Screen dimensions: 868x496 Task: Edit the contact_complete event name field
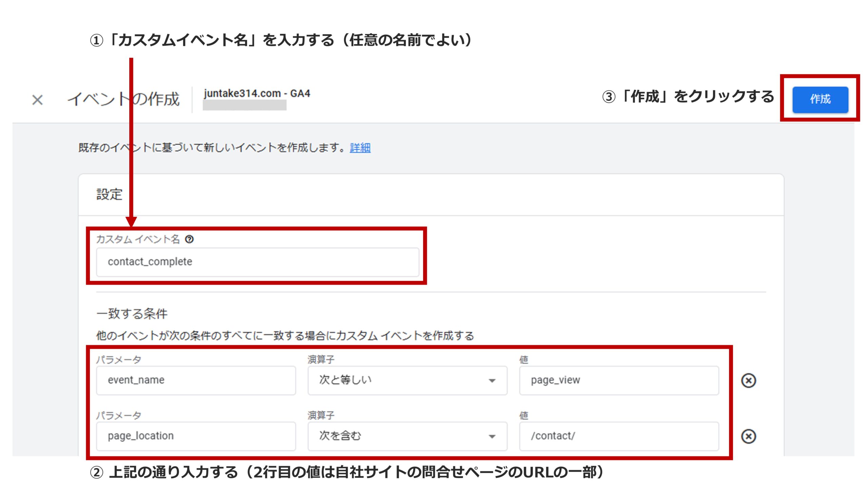[x=257, y=262]
